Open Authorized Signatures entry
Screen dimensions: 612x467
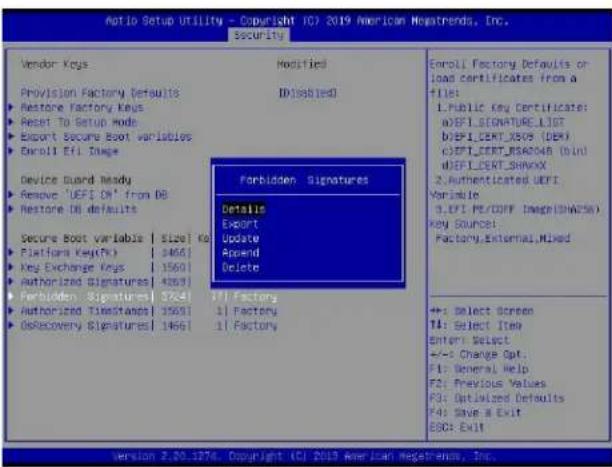[84, 282]
